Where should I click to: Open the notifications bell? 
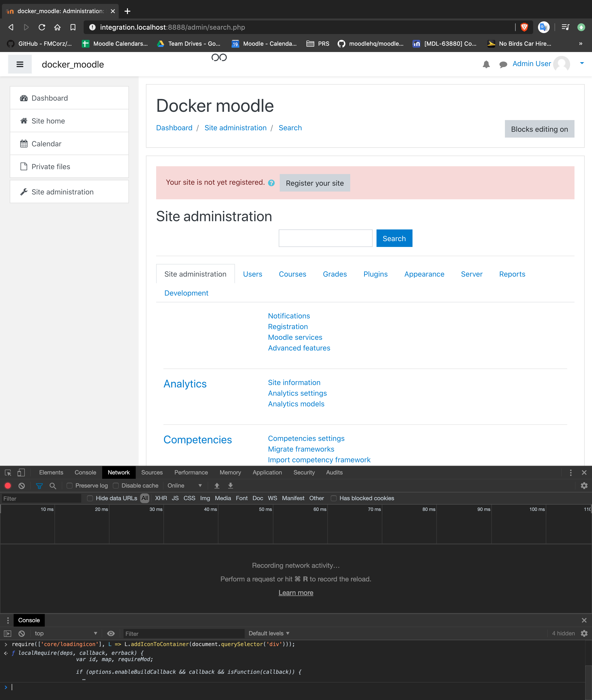[x=486, y=64]
